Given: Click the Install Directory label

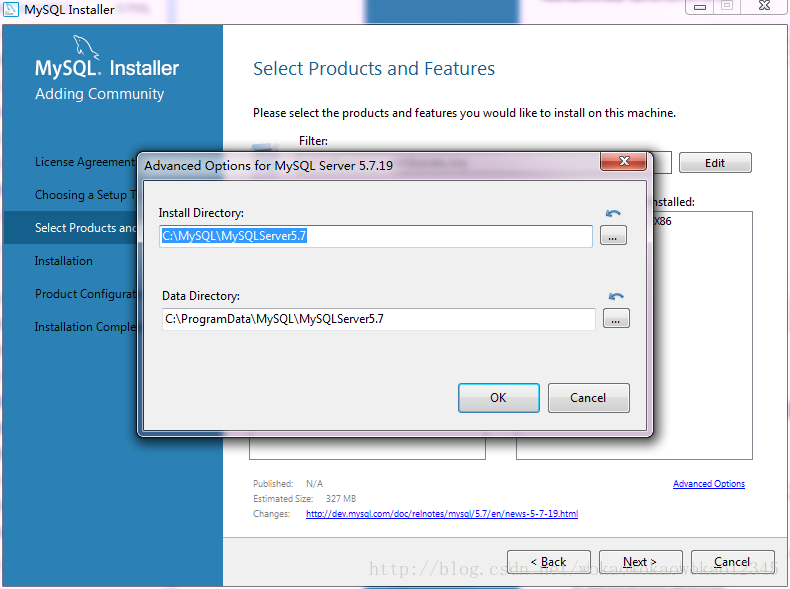Looking at the screenshot, I should coord(201,213).
